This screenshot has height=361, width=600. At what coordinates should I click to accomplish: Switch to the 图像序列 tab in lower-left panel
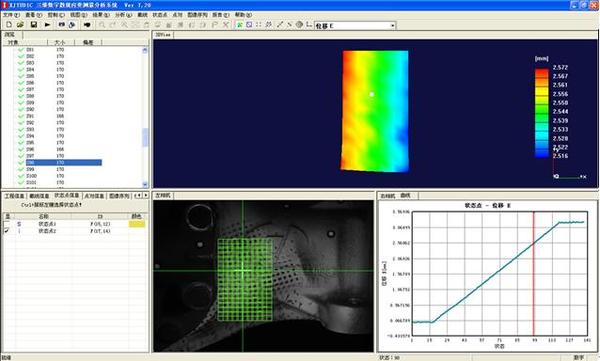click(x=119, y=196)
